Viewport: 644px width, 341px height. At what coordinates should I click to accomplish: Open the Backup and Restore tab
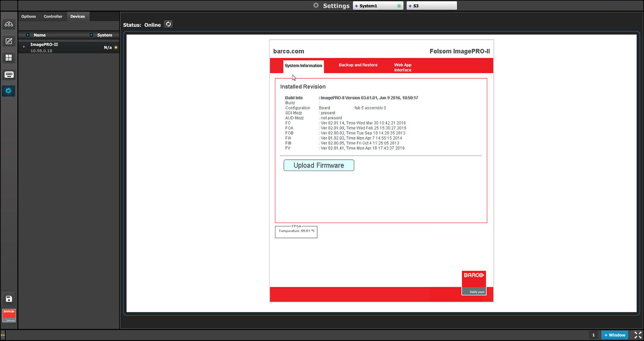358,65
